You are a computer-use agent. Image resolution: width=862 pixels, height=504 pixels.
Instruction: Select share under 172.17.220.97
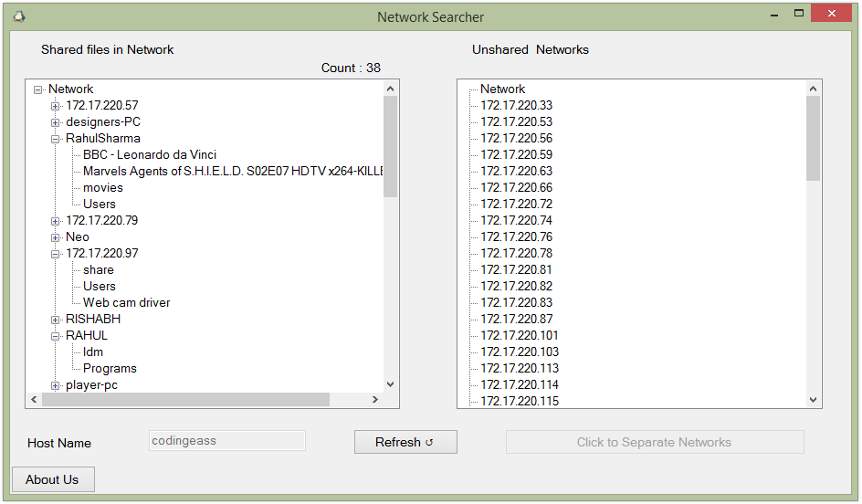(99, 270)
